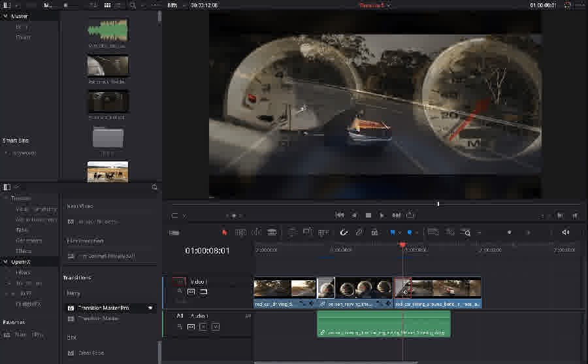Select the Dynamic Trim Mode tool
This screenshot has height=364, width=588.
(x=257, y=233)
